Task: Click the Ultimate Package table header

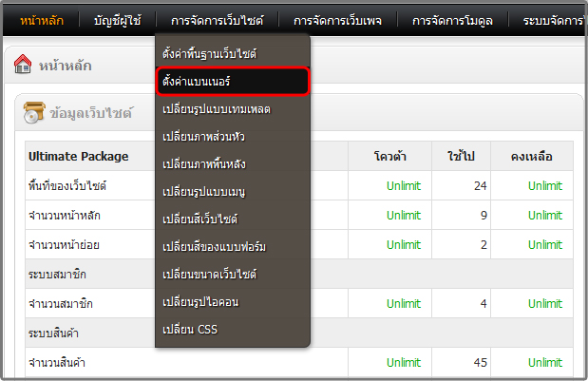Action: click(x=79, y=156)
